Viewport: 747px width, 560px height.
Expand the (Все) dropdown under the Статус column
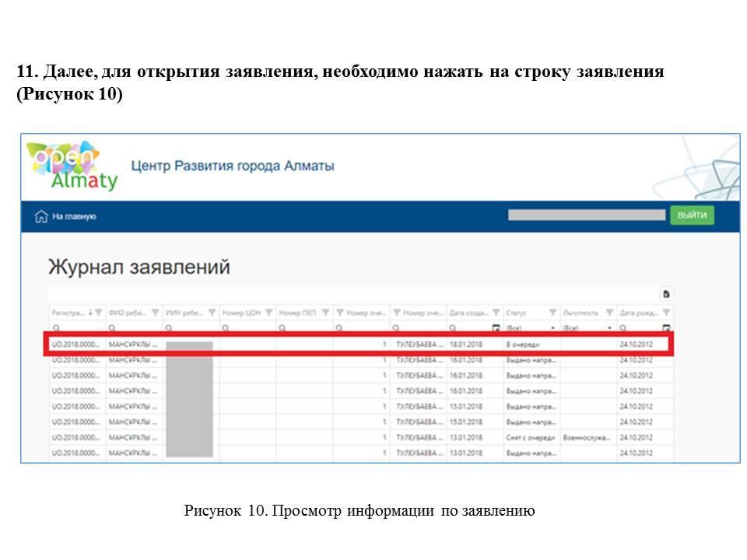[552, 328]
